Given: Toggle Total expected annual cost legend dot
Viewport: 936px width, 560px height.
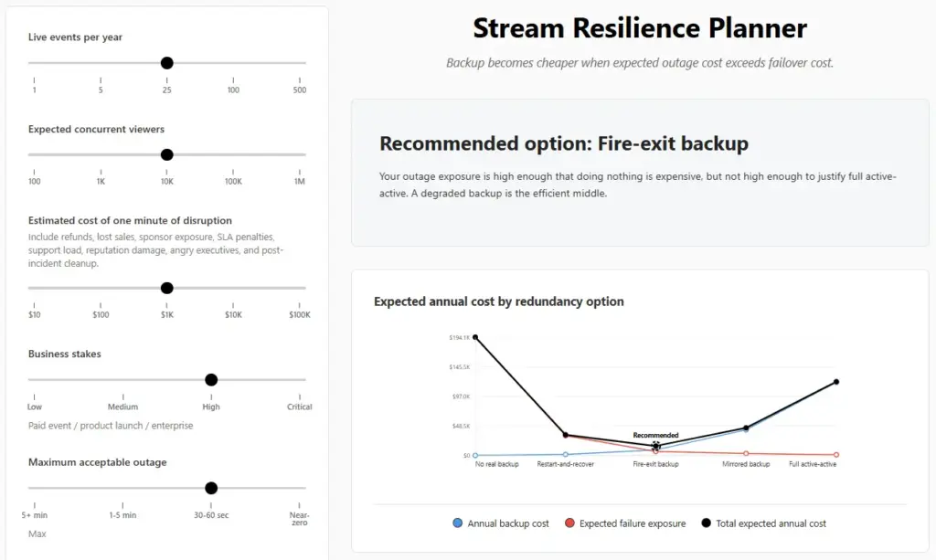Looking at the screenshot, I should [707, 523].
